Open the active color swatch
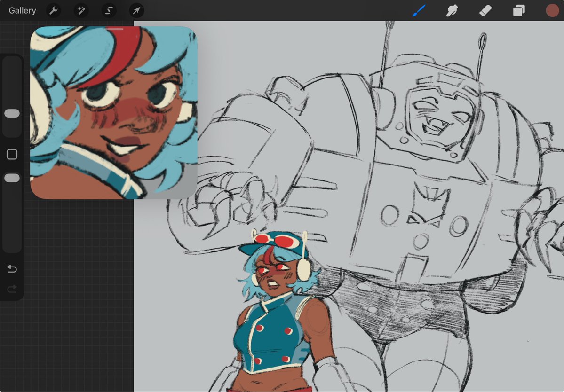The image size is (564, 392). (x=552, y=10)
